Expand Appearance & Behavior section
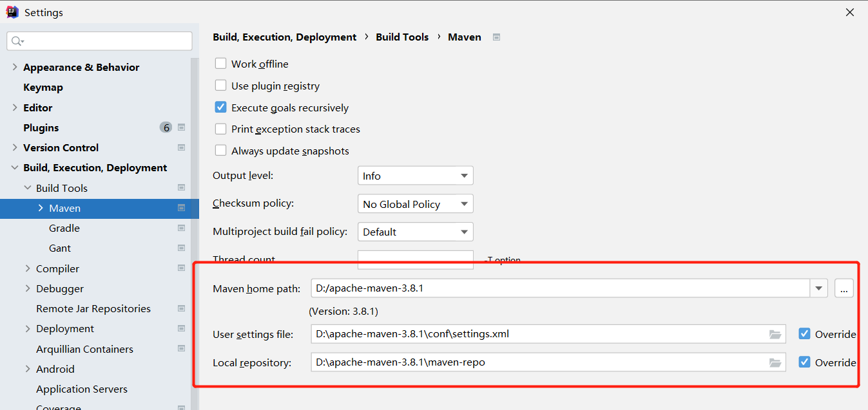The height and width of the screenshot is (410, 868). click(x=14, y=67)
